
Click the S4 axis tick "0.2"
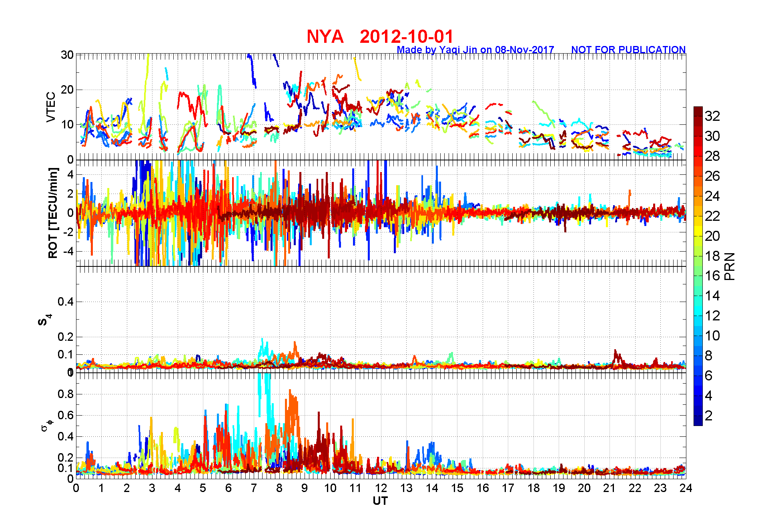click(x=66, y=337)
